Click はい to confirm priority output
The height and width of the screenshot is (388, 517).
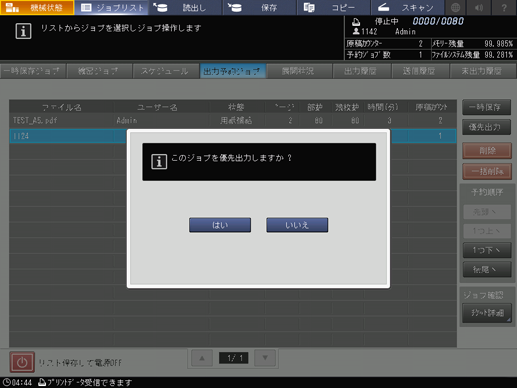220,225
